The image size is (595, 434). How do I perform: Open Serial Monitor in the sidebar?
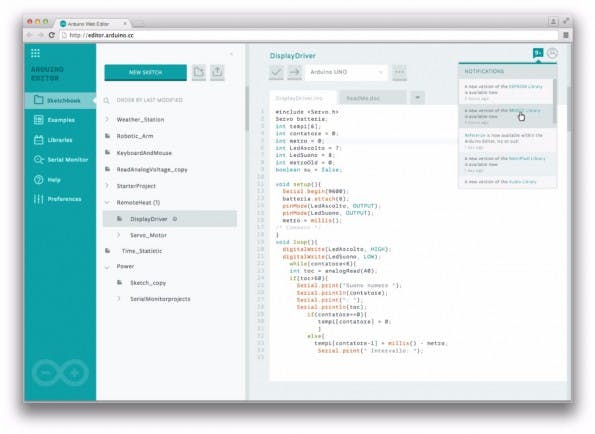click(x=60, y=160)
